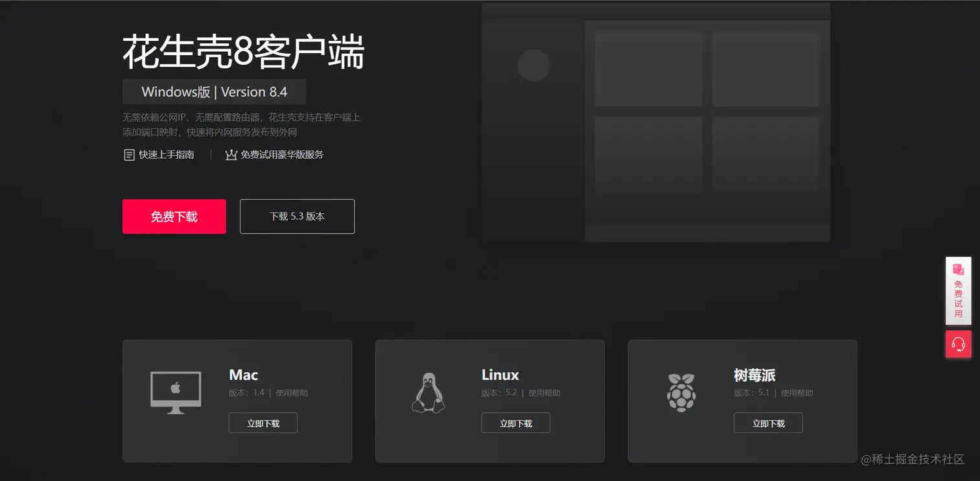Click the Mac card title

coord(244,375)
